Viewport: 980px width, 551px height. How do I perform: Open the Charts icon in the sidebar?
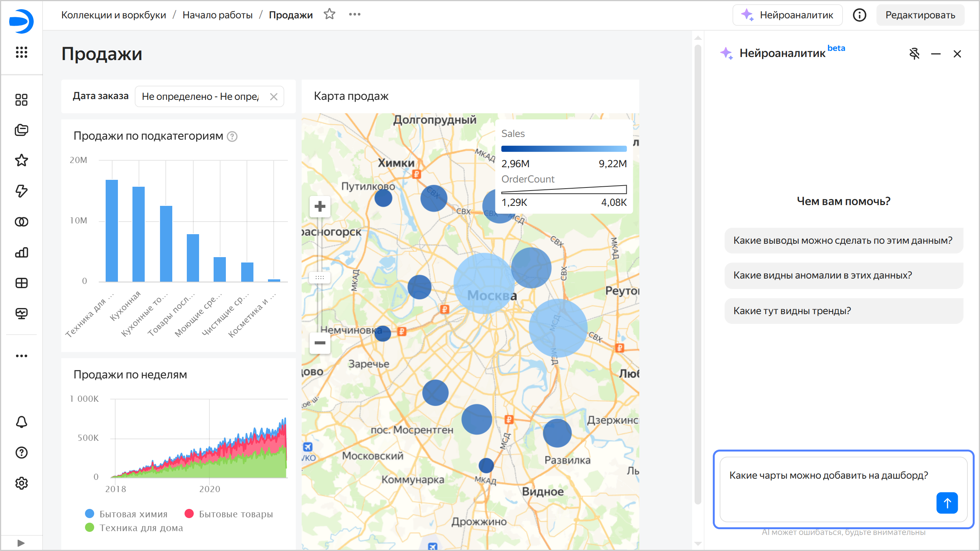coord(21,253)
